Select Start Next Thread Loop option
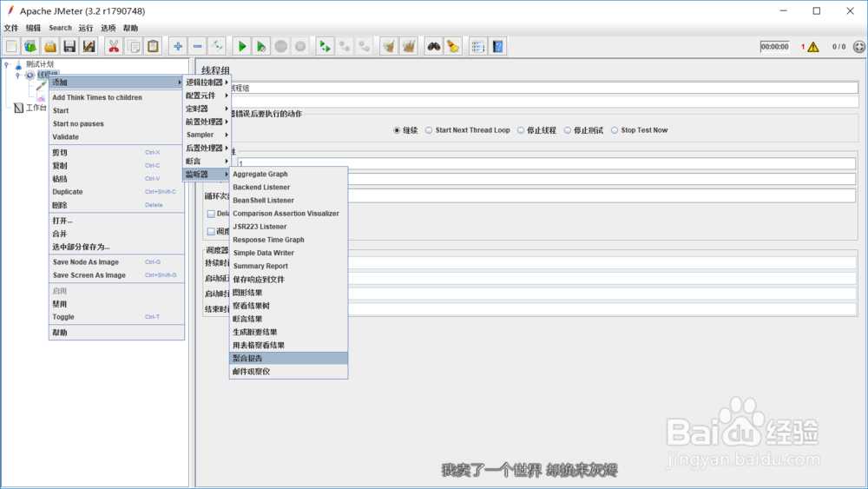868x489 pixels. (x=429, y=130)
